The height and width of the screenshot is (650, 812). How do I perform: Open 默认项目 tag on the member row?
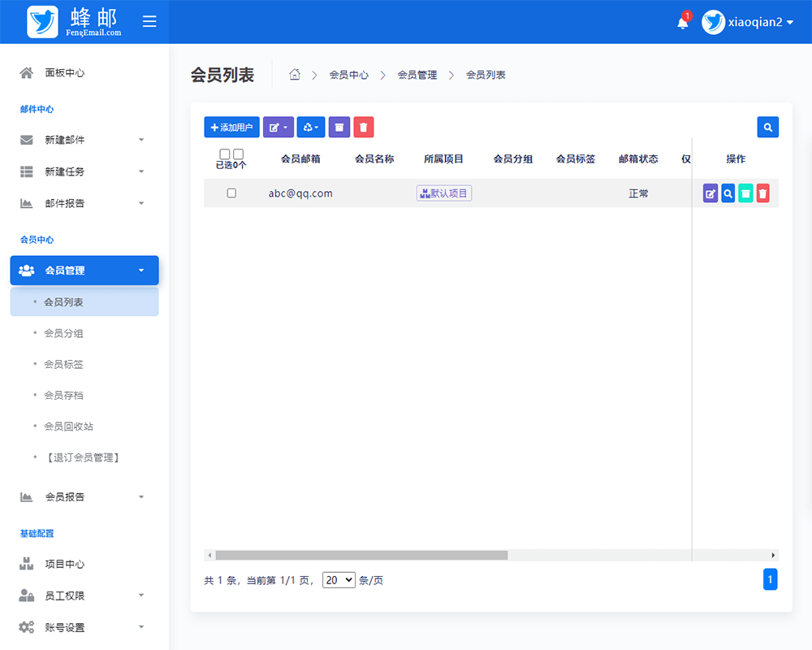coord(443,193)
